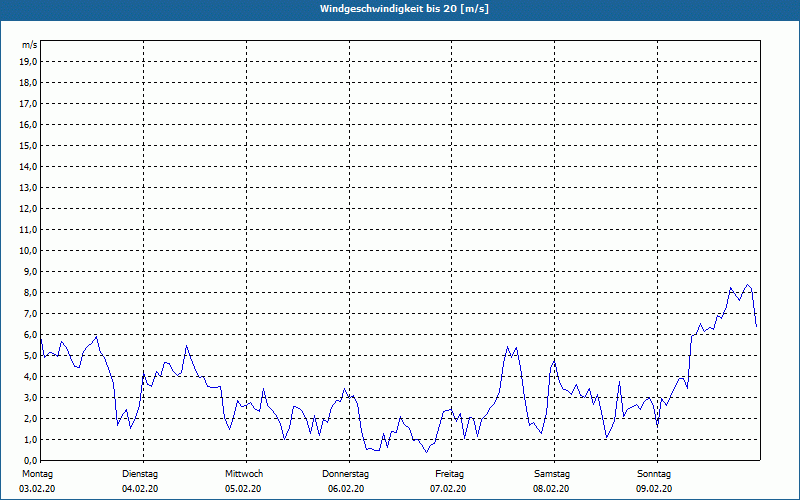Select the date '08.02.20'
The height and width of the screenshot is (500, 800).
coord(551,489)
